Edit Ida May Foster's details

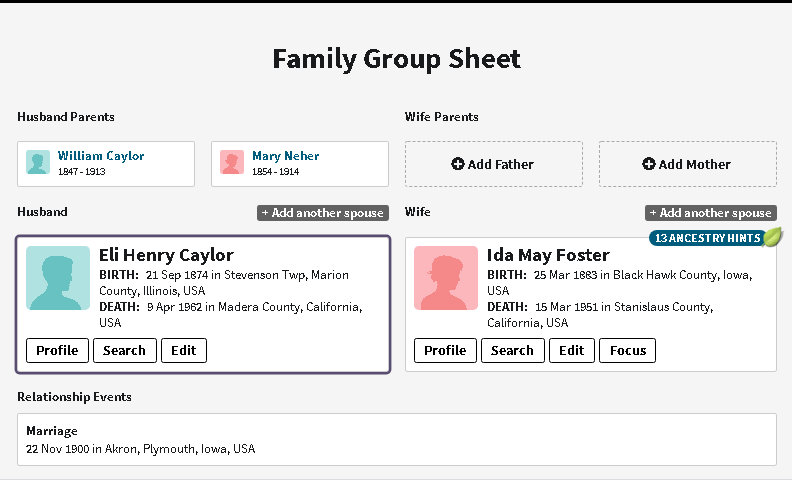click(x=572, y=350)
